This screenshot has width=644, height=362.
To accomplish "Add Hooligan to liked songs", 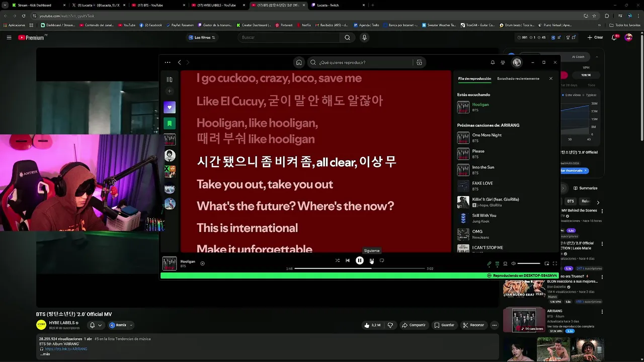I will [x=202, y=263].
